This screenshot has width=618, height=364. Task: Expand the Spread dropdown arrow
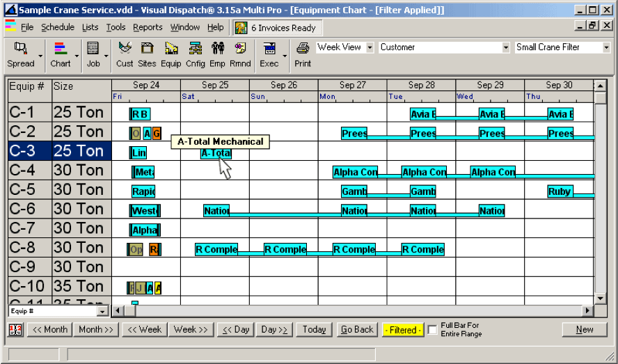click(40, 56)
